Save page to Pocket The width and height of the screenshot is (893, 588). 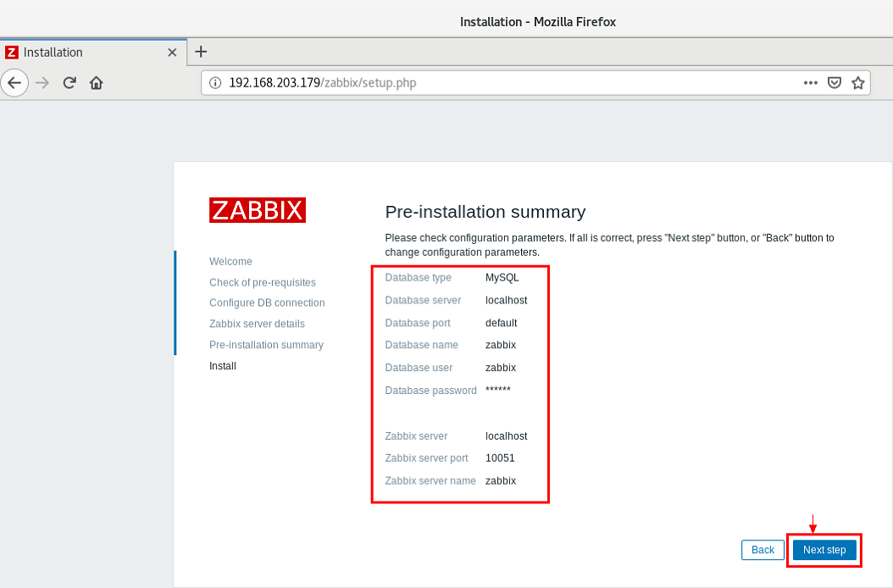835,83
